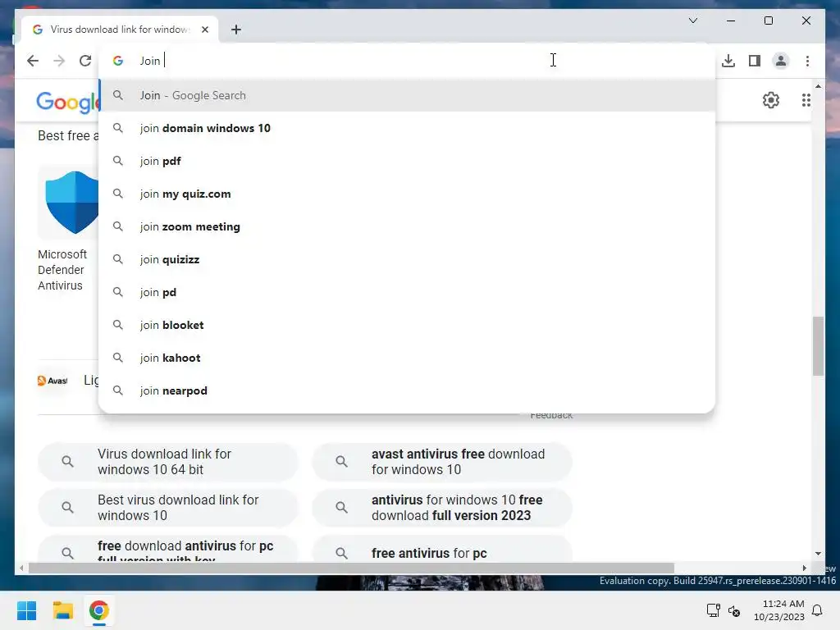This screenshot has width=840, height=630.
Task: Open a new tab with plus button
Action: tap(236, 30)
